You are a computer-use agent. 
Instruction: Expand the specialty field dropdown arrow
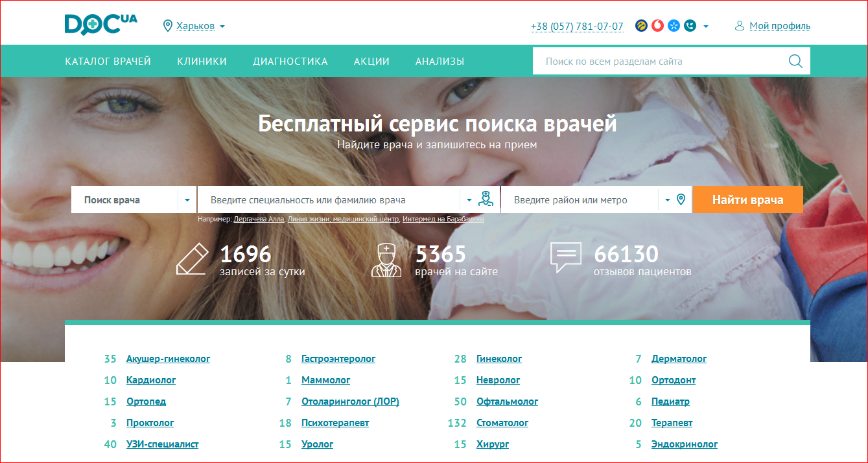[469, 200]
